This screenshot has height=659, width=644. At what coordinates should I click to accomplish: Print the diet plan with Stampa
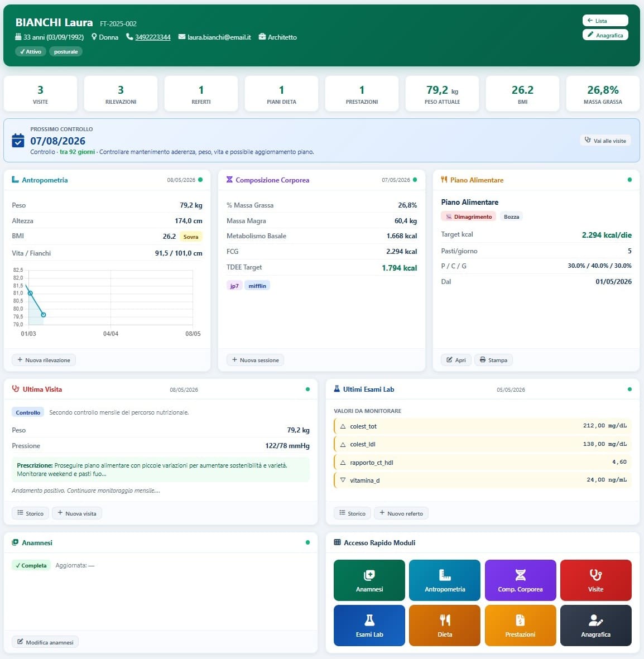pos(493,360)
